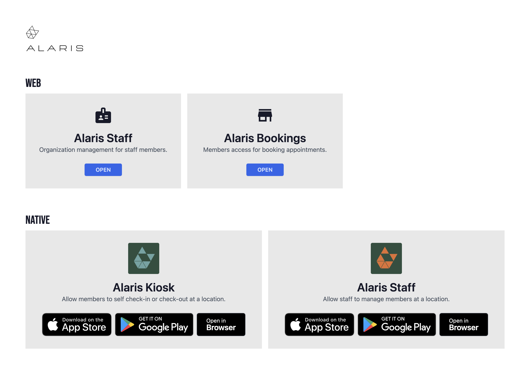The image size is (532, 392).
Task: Get Alaris Staff on Google Play
Action: pos(396,324)
